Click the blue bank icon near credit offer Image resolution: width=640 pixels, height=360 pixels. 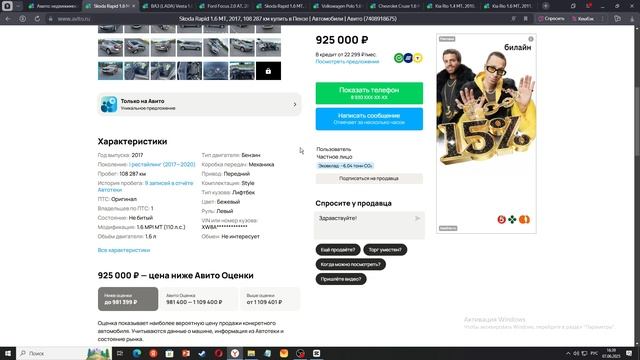408,58
